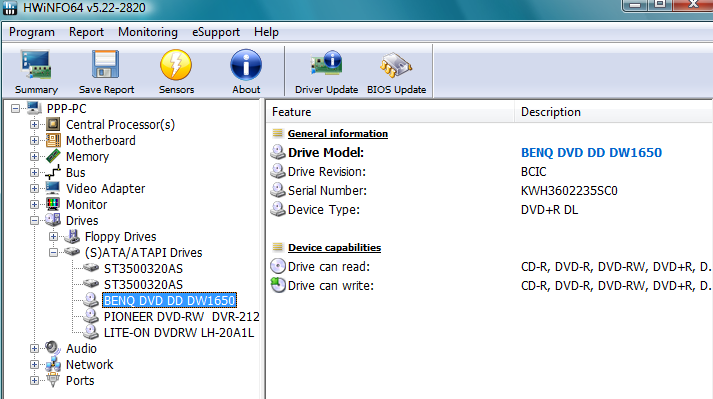Launch the BIOS Update chip icon

point(396,65)
